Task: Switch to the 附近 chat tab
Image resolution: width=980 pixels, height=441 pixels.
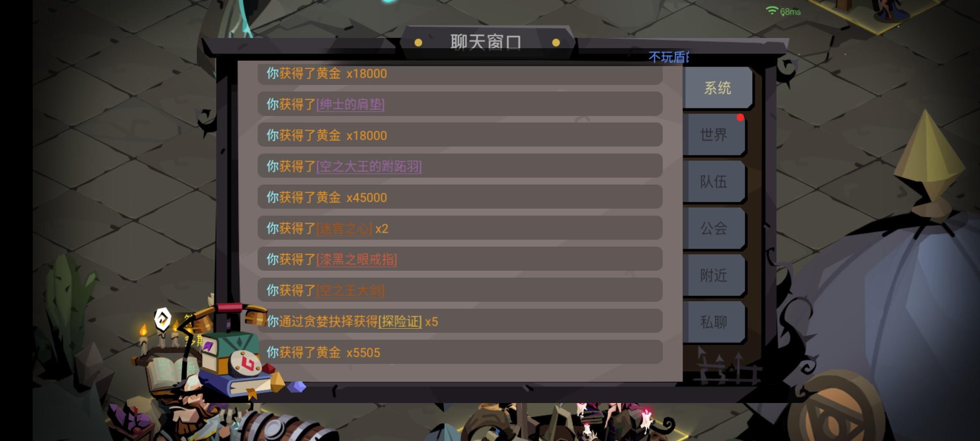Action: [x=714, y=276]
